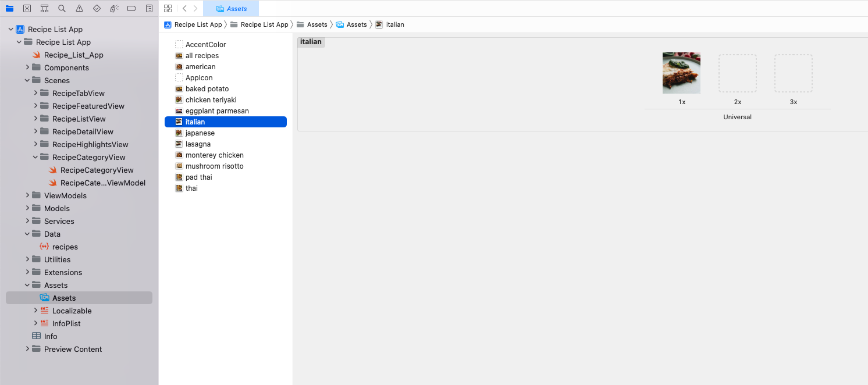This screenshot has height=385, width=868.
Task: Select the mushroom risotto image set
Action: (x=214, y=166)
